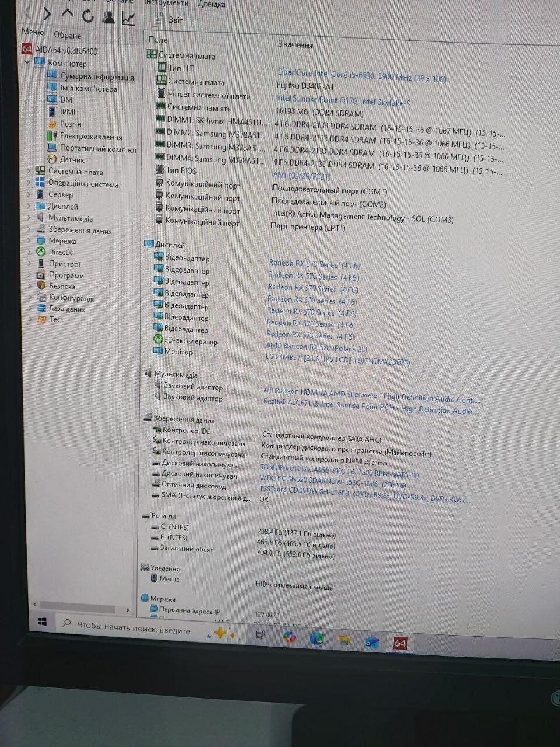Select the Датчик sensor tree item
The width and height of the screenshot is (560, 747).
[x=72, y=159]
